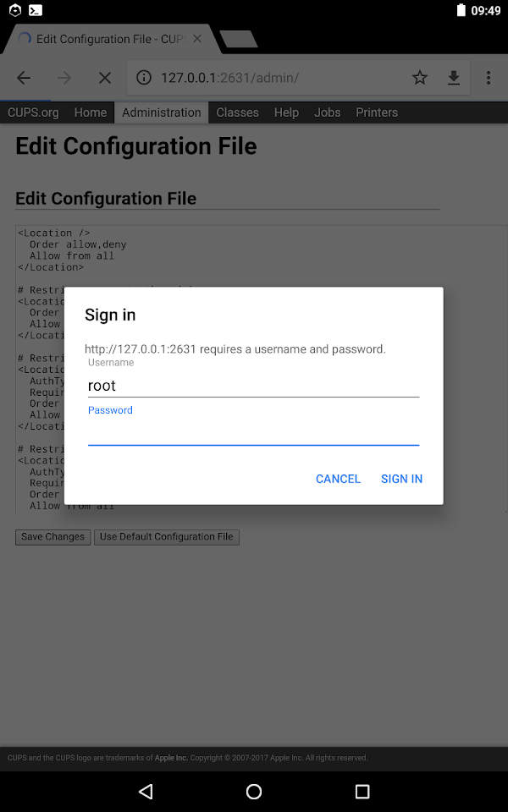The image size is (508, 812).
Task: Bookmark page with star icon
Action: click(420, 78)
